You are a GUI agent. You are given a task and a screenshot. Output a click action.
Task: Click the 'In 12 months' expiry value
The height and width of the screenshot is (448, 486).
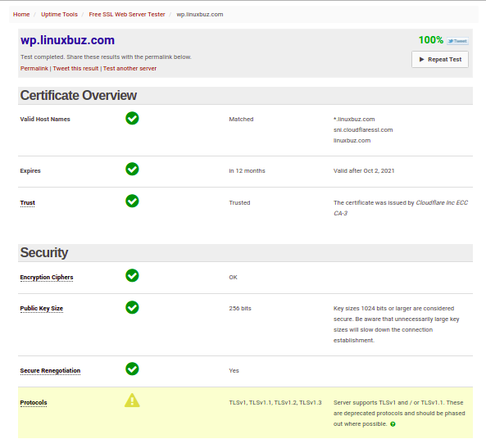247,171
